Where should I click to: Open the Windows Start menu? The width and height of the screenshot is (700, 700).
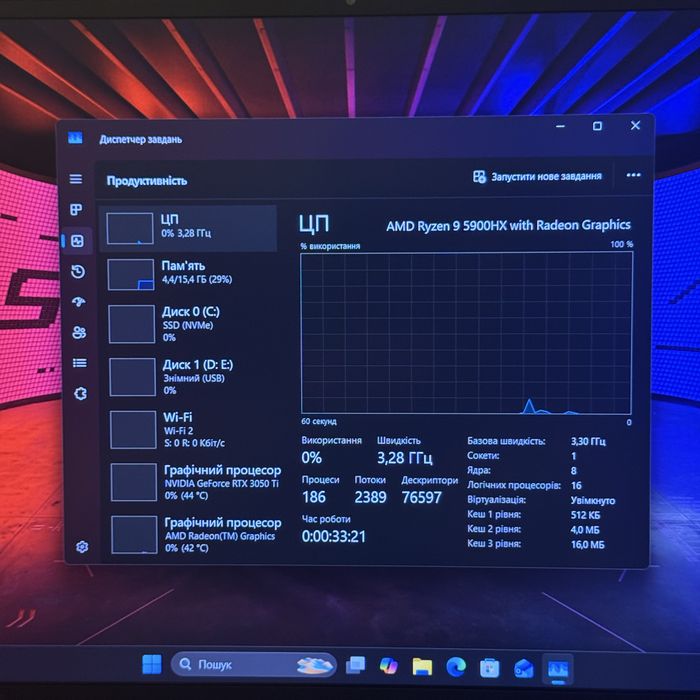pos(152,664)
